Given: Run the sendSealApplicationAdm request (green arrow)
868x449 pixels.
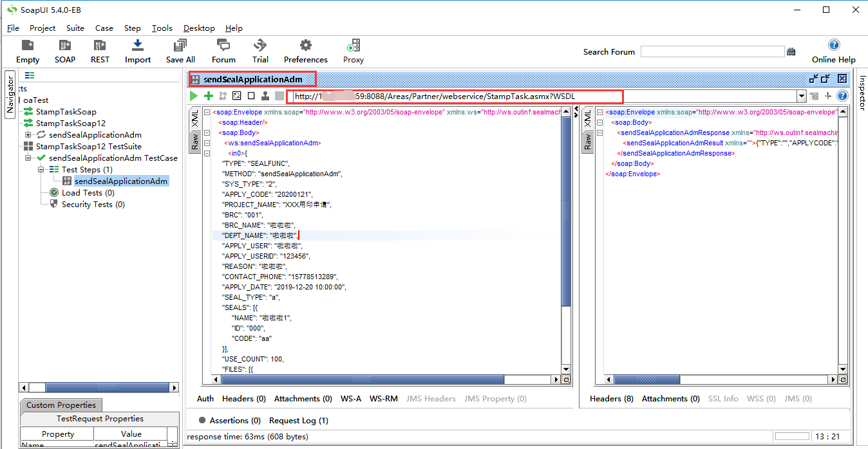Looking at the screenshot, I should pos(193,95).
